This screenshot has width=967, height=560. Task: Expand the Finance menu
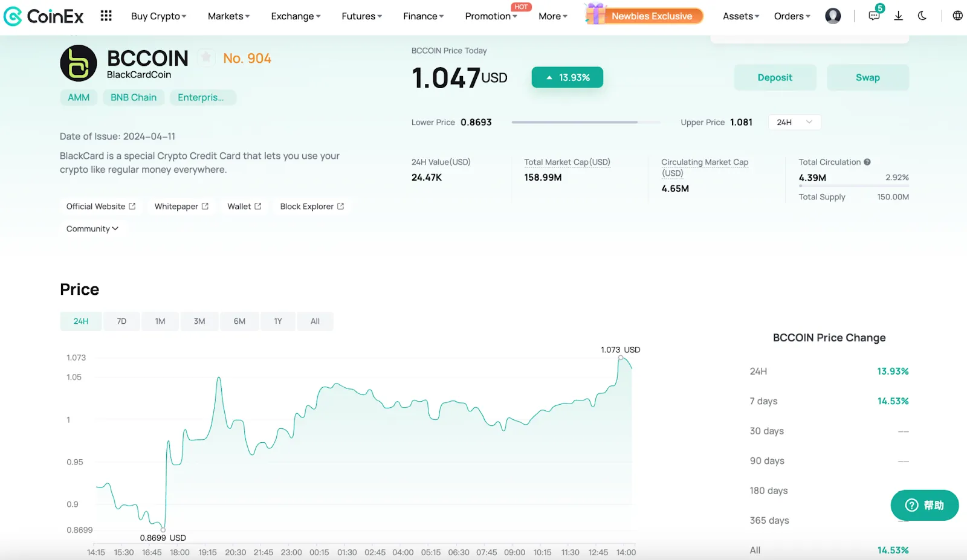pyautogui.click(x=423, y=16)
